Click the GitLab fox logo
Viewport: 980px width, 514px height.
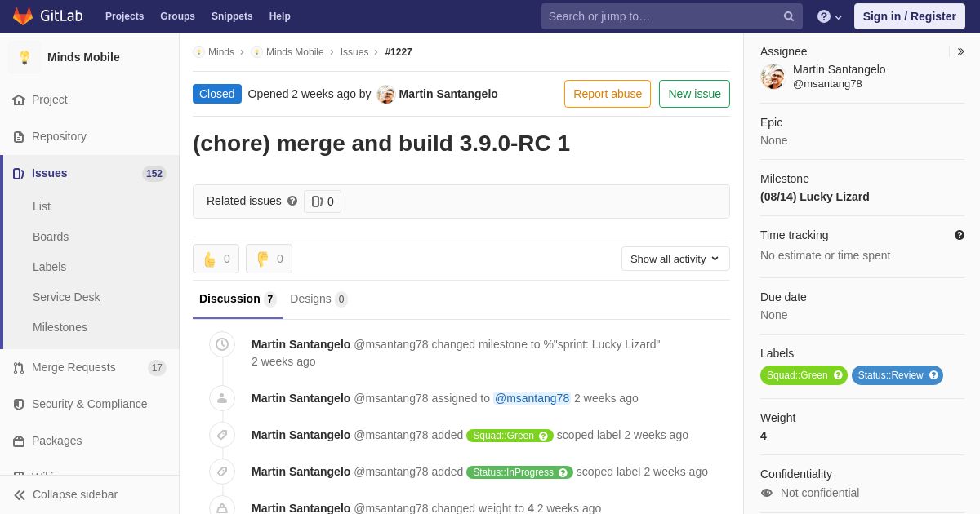[23, 16]
